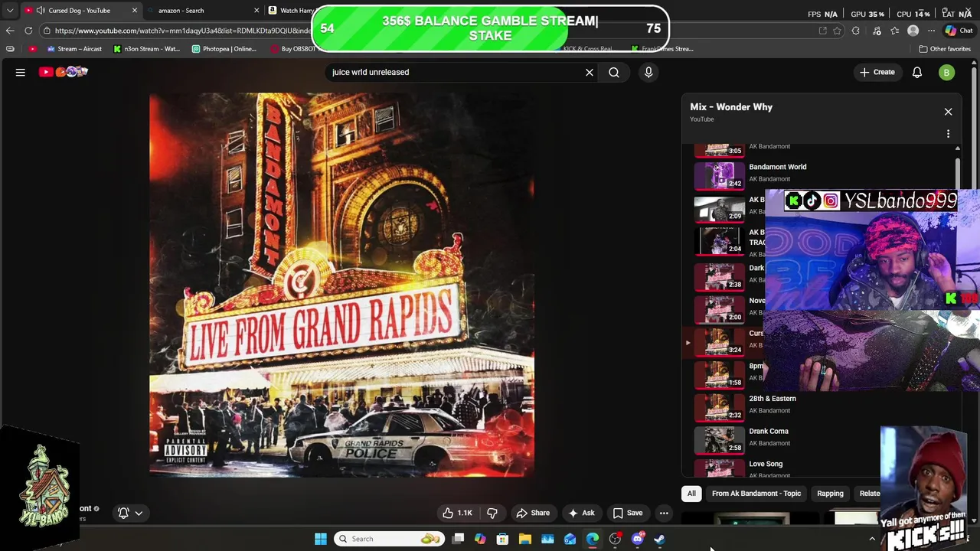Screen dimensions: 980x551
Task: Open OBS Studio from the taskbar
Action: tap(615, 539)
